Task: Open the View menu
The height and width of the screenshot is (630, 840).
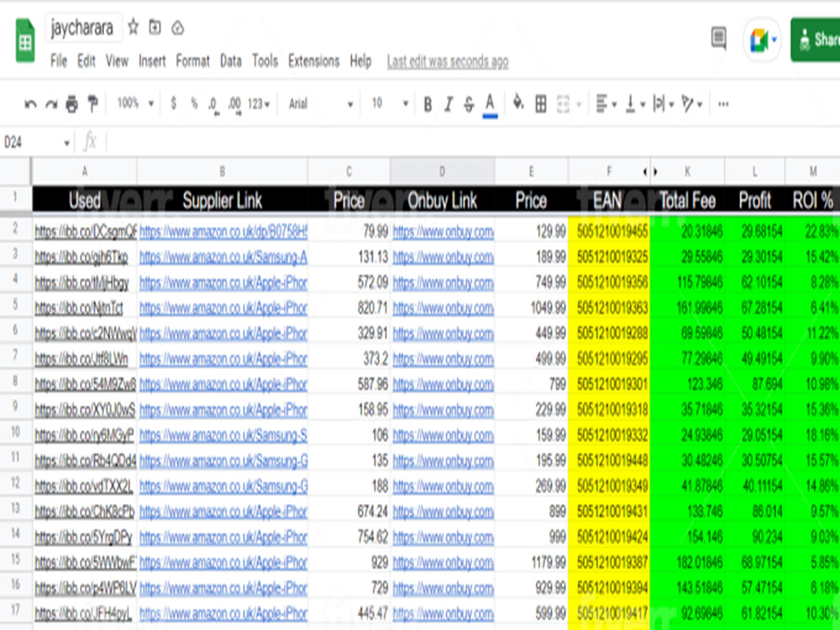Action: tap(117, 61)
